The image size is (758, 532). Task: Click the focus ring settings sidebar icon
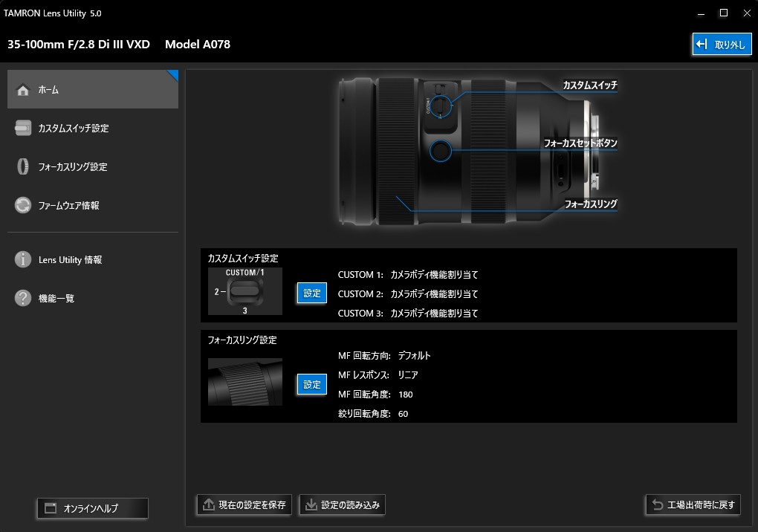pos(23,167)
